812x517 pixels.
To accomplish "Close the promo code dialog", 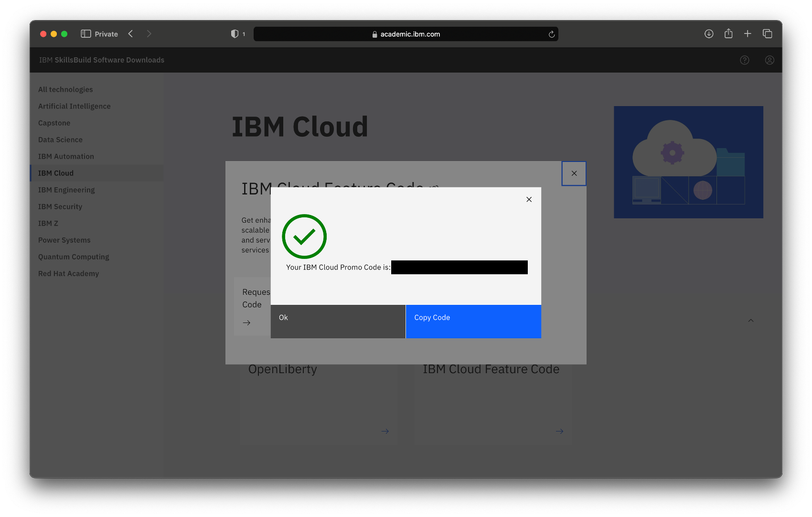I will 529,200.
